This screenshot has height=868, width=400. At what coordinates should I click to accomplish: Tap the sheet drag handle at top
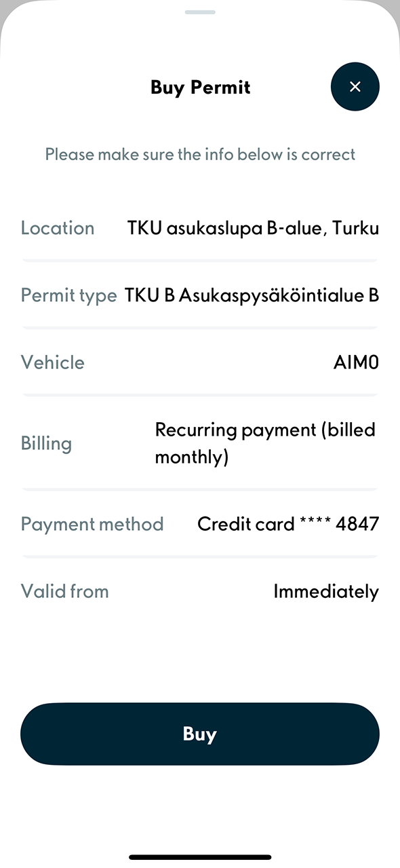coord(200,12)
